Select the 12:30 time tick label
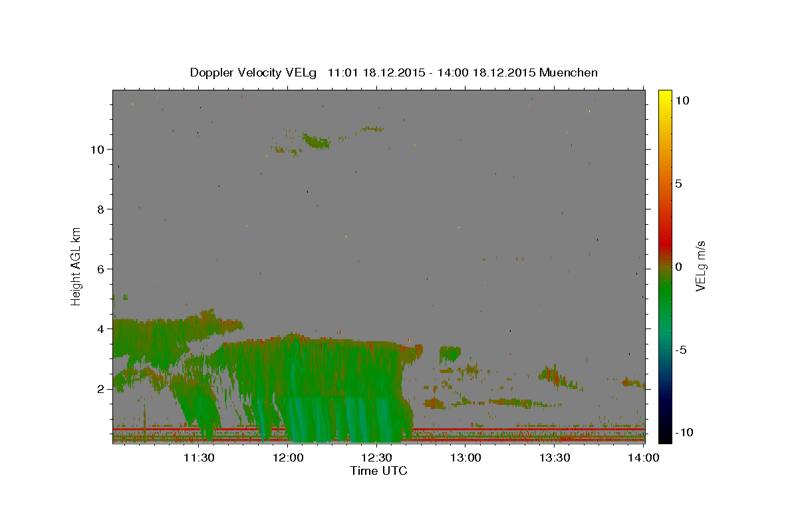 click(x=377, y=458)
